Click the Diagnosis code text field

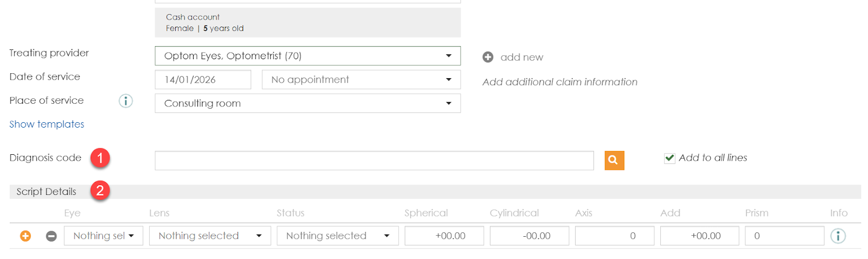374,161
